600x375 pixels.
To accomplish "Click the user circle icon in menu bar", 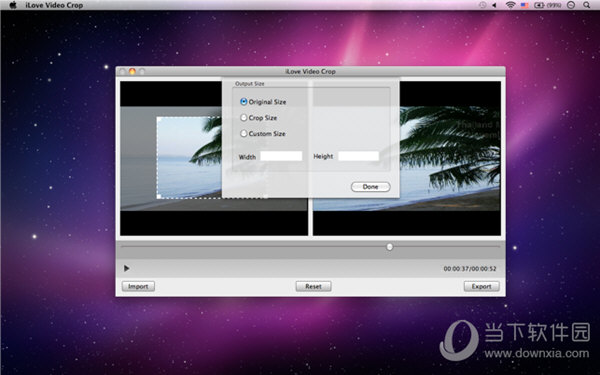I will point(571,5).
